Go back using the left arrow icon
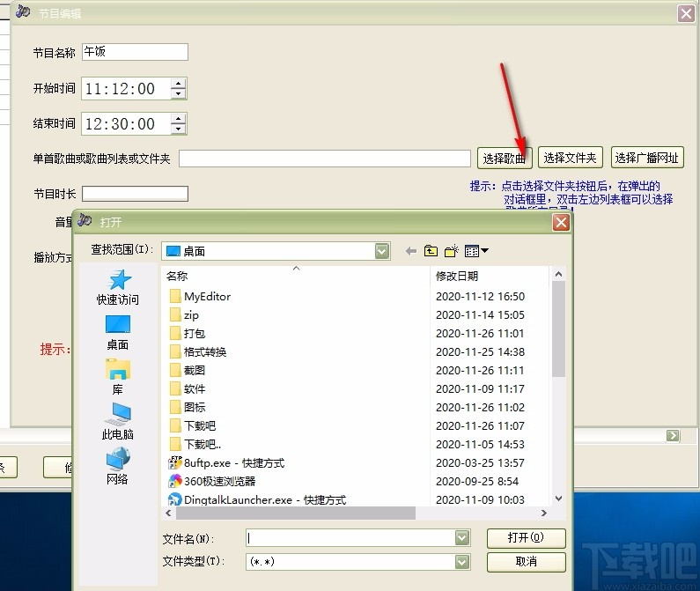Image resolution: width=700 pixels, height=591 pixels. point(410,251)
